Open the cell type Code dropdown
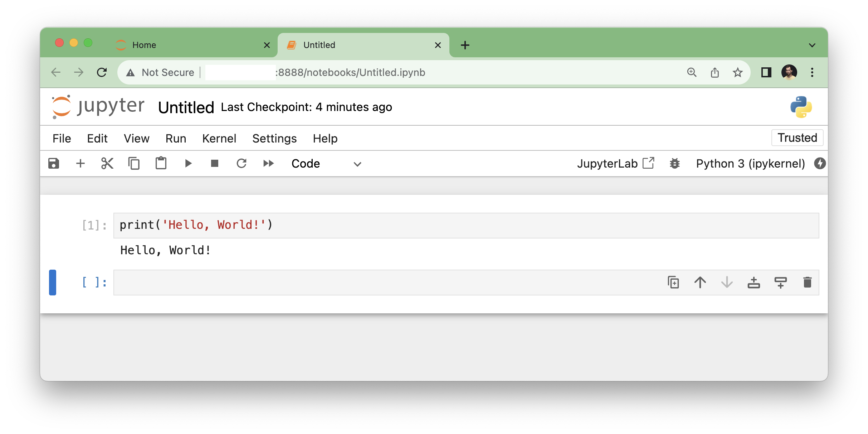Viewport: 868px width, 434px height. tap(326, 164)
